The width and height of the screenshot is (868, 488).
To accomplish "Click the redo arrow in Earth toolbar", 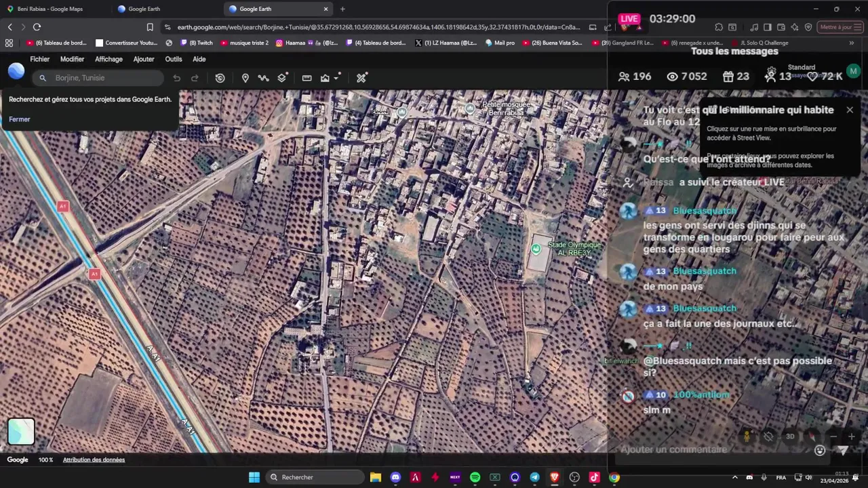I will pyautogui.click(x=195, y=78).
